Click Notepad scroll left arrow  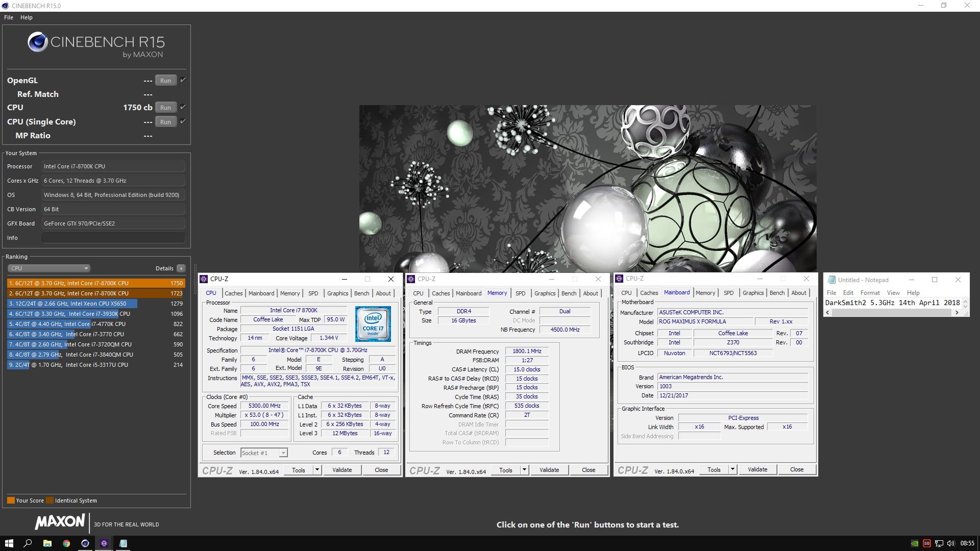[828, 313]
